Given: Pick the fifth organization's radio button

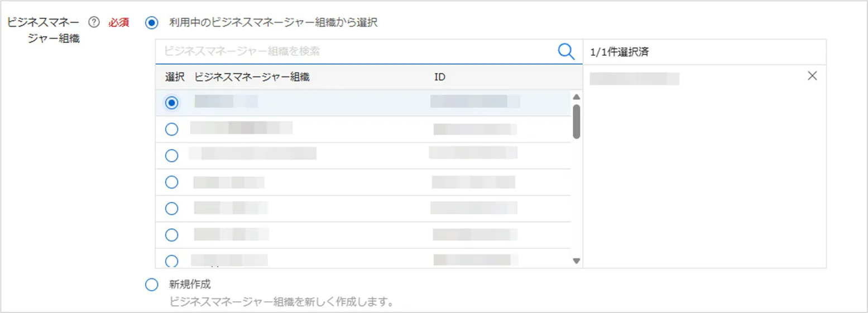Looking at the screenshot, I should [172, 208].
